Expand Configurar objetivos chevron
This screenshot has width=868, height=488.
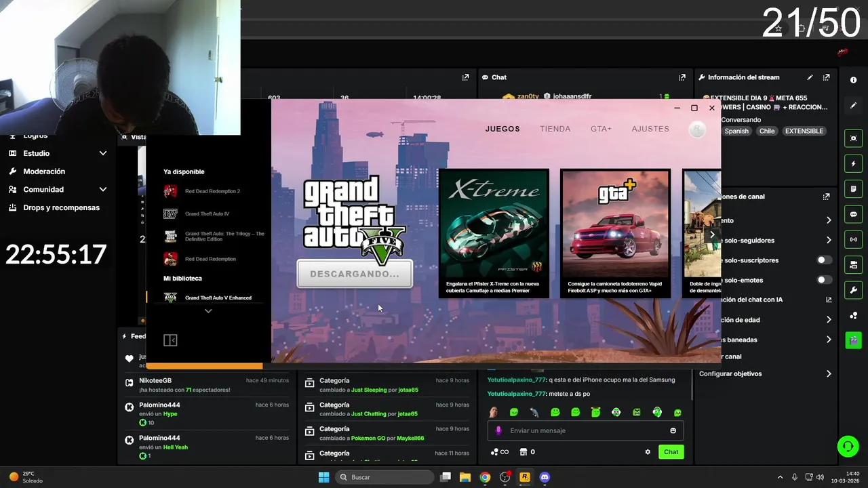tap(829, 373)
